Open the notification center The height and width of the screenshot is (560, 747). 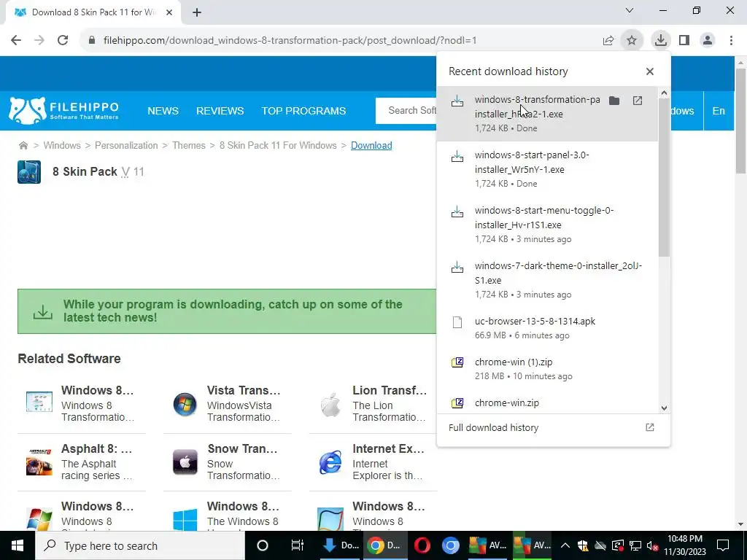tap(723, 545)
